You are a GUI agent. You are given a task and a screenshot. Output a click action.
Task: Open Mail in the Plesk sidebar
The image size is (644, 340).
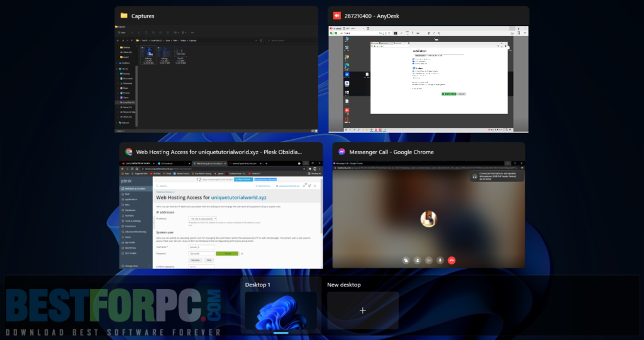pyautogui.click(x=136, y=194)
